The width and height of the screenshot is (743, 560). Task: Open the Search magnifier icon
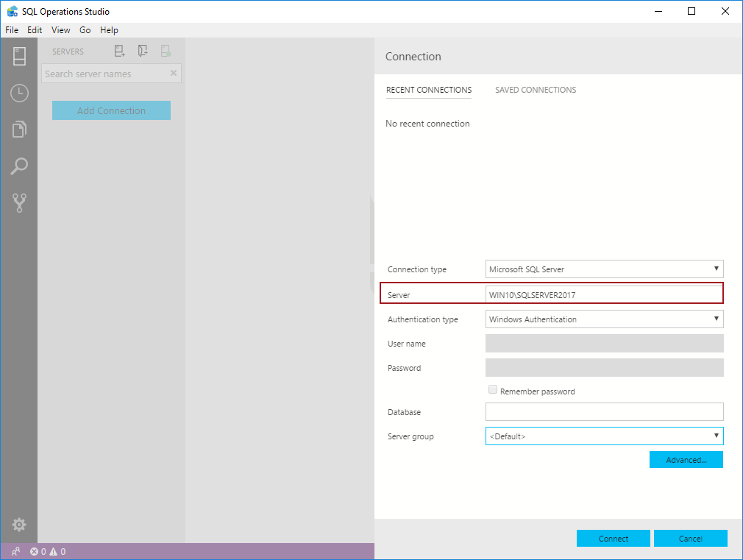[19, 166]
